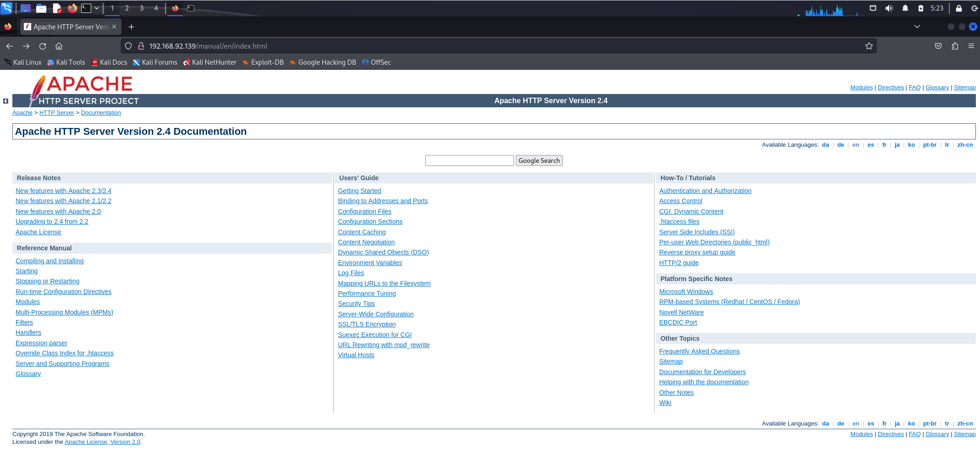Select the Apache HTTP Server browser tab
The image size is (980, 470).
(71, 27)
